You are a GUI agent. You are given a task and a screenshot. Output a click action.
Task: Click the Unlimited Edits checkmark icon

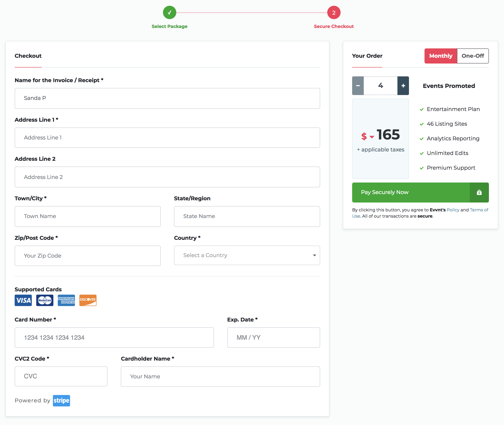[x=422, y=154]
